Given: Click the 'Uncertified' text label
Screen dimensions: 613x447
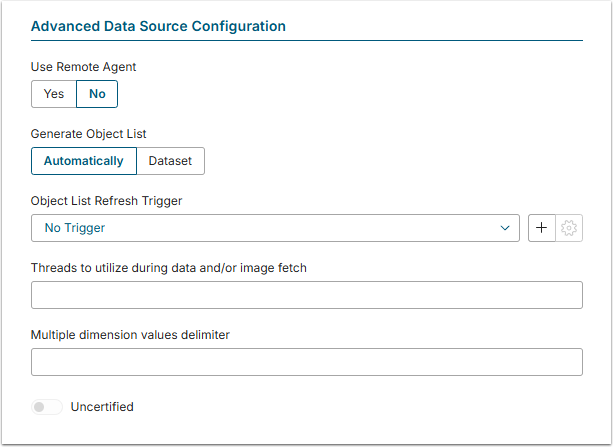Looking at the screenshot, I should pos(102,407).
